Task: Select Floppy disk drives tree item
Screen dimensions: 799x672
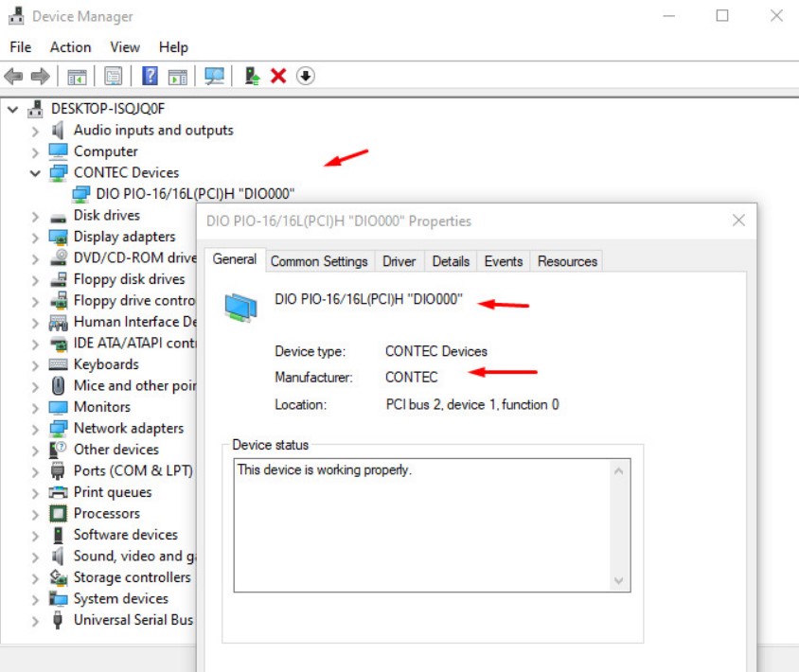Action: click(x=129, y=279)
